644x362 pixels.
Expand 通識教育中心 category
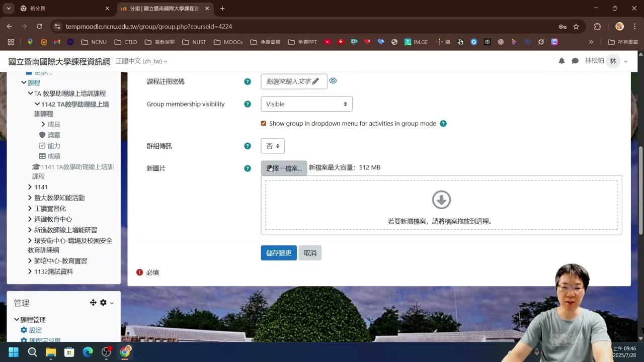click(30, 219)
